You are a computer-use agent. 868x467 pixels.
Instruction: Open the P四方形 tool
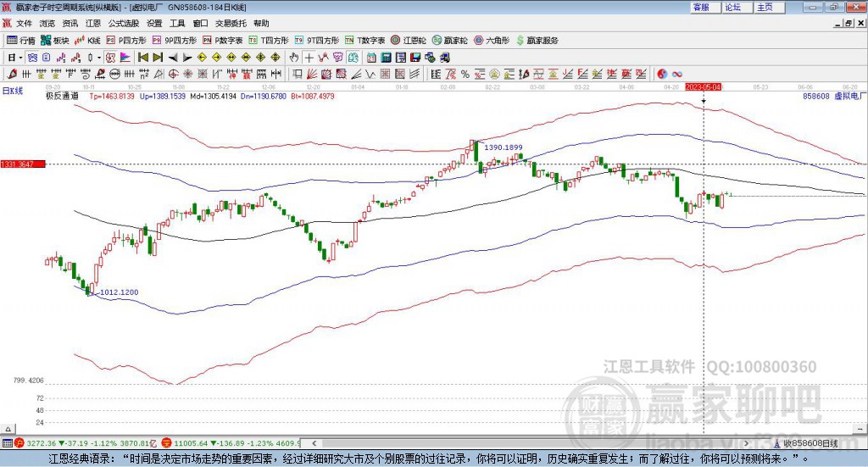pos(126,41)
